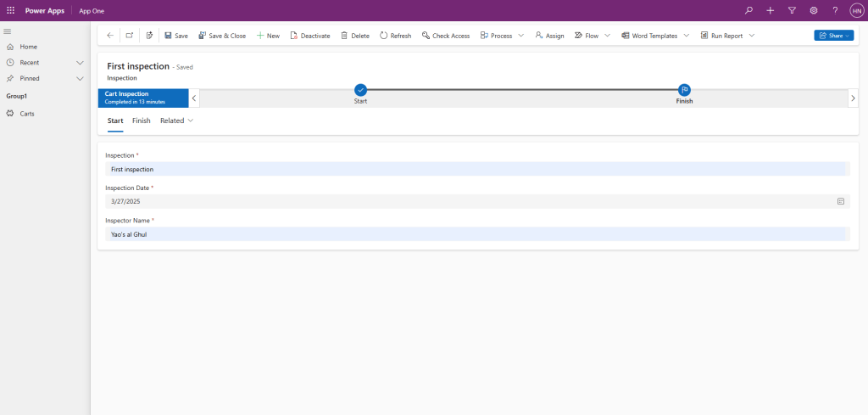This screenshot has height=415, width=868.
Task: Click the Inspector Name input field
Action: [x=475, y=234]
